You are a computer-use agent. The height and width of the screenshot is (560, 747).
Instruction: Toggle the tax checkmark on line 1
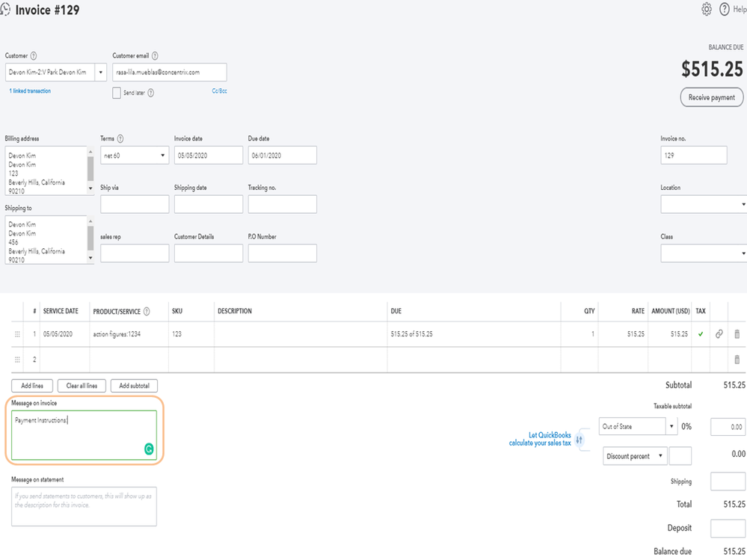(701, 334)
